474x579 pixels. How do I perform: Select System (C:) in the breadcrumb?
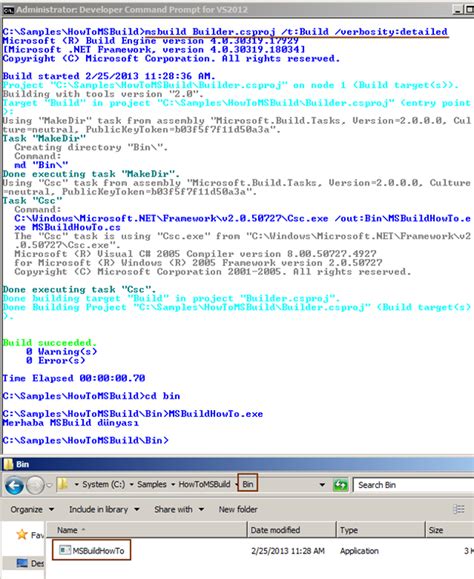tap(103, 484)
